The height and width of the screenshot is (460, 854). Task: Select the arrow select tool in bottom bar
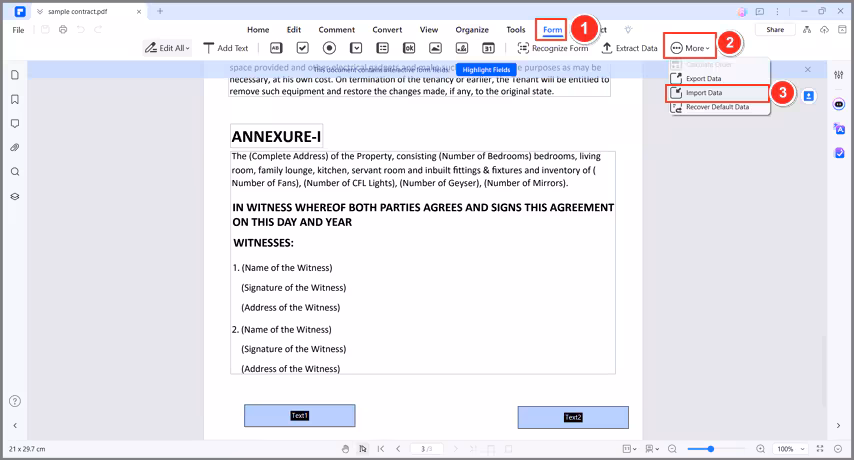click(363, 449)
